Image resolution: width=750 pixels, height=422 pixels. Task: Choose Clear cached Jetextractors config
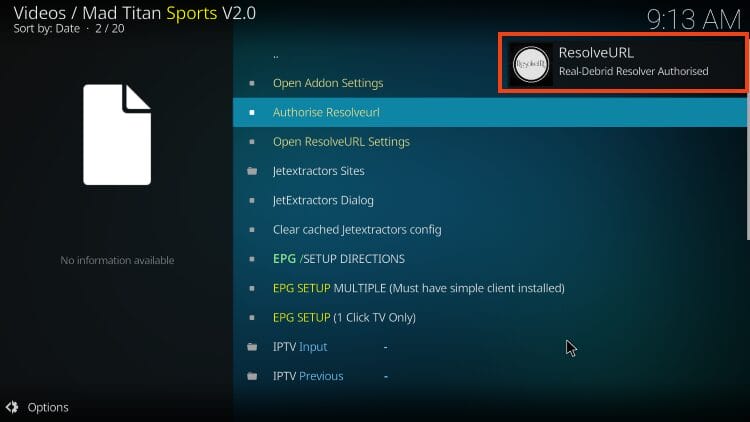(x=490, y=230)
